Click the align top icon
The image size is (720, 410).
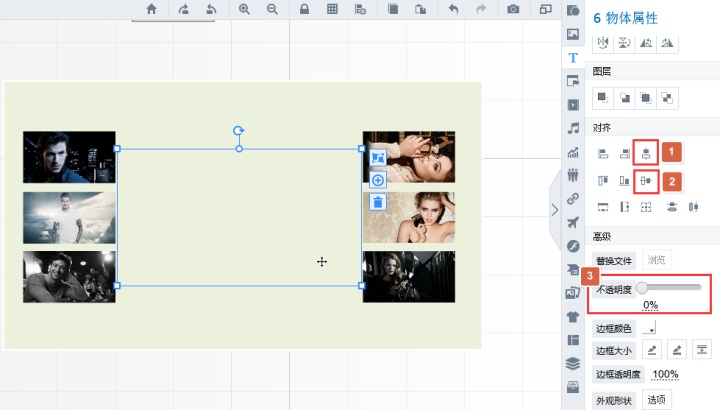tap(603, 180)
